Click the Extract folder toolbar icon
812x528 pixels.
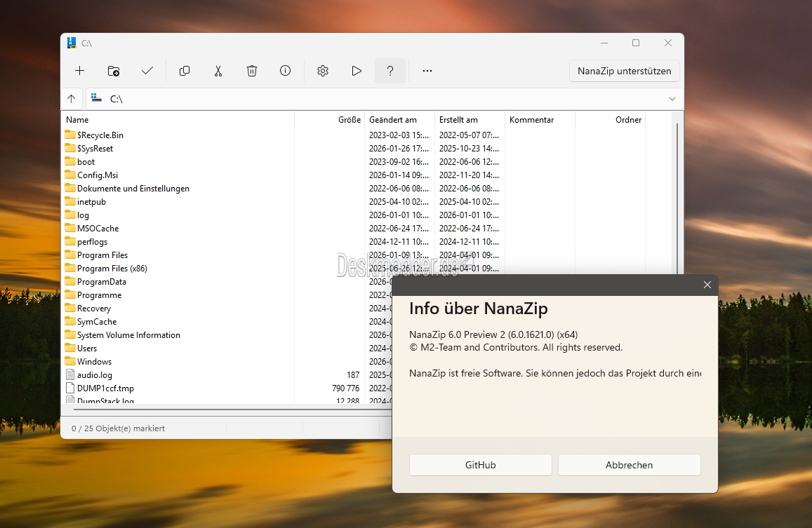point(114,71)
